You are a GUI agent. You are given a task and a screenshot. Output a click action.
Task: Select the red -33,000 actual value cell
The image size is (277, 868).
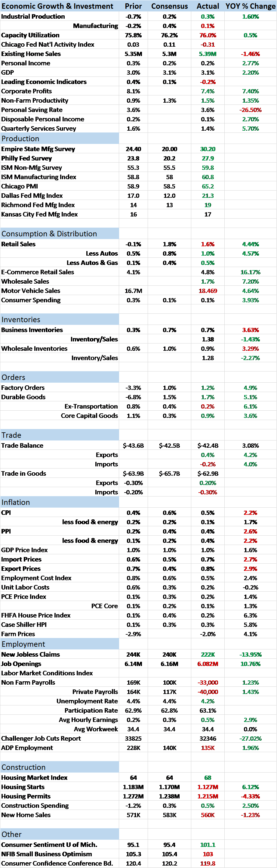click(208, 683)
